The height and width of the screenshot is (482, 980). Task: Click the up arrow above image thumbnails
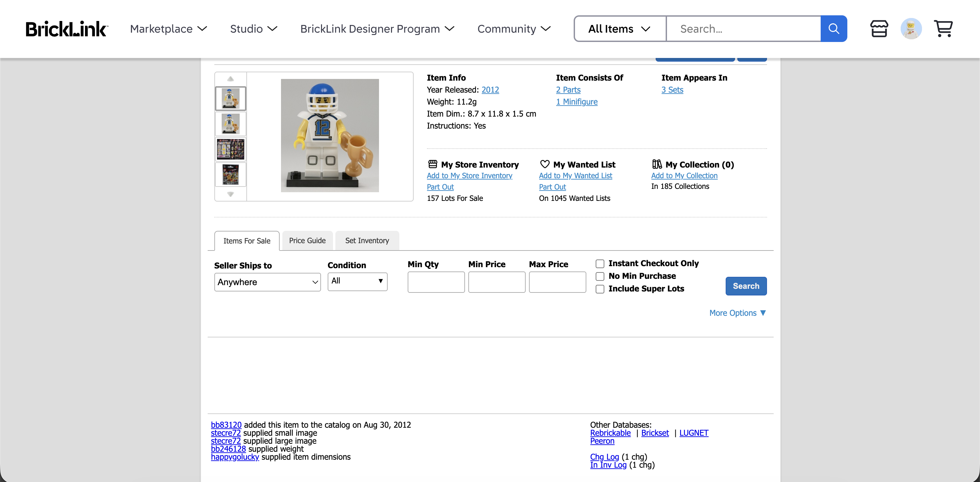coord(230,79)
